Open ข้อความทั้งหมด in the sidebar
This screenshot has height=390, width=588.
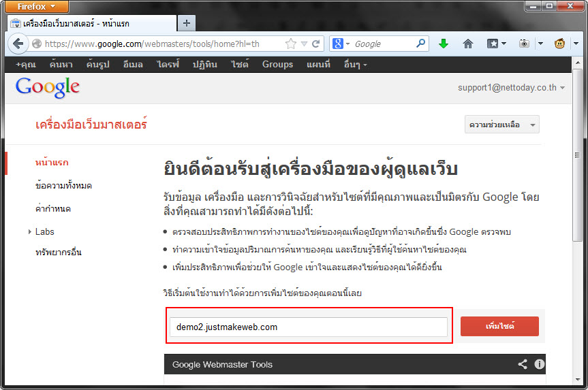(63, 185)
